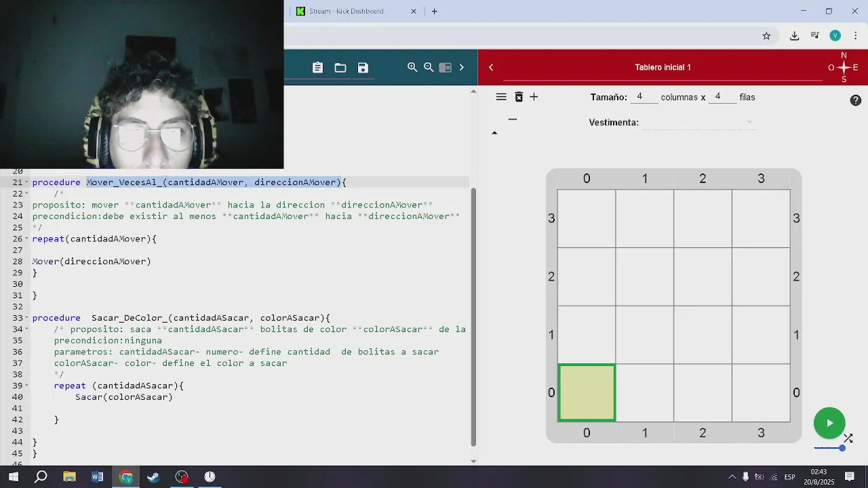Open the help question mark icon
The image size is (868, 488).
click(856, 100)
